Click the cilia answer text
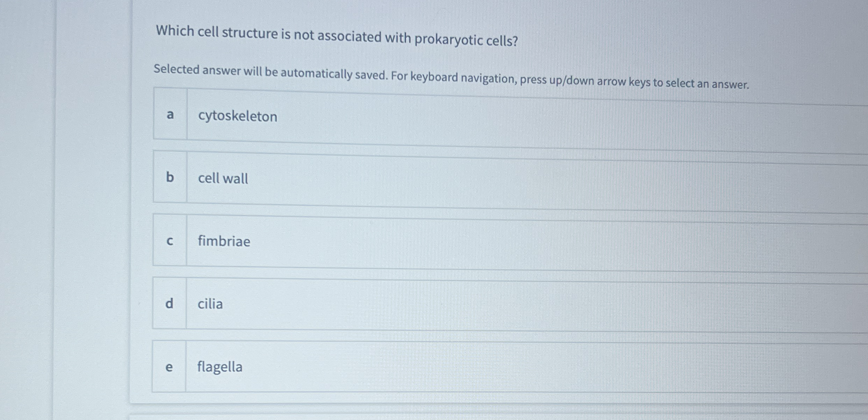 coord(210,304)
